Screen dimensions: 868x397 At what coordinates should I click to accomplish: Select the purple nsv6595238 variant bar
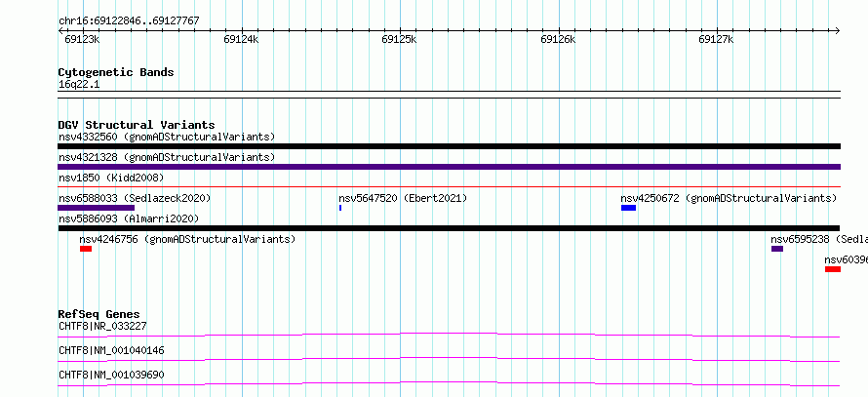point(777,249)
